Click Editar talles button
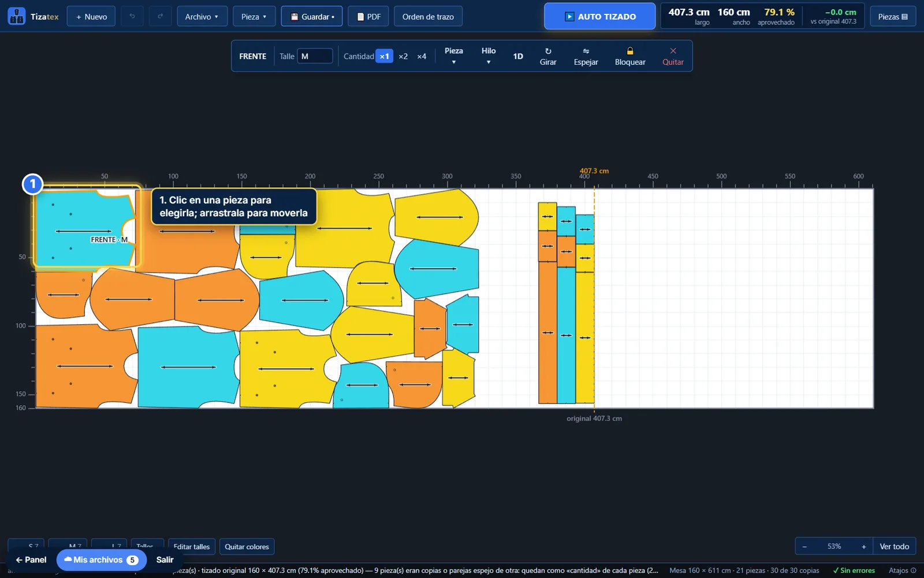This screenshot has width=924, height=578. pyautogui.click(x=192, y=546)
